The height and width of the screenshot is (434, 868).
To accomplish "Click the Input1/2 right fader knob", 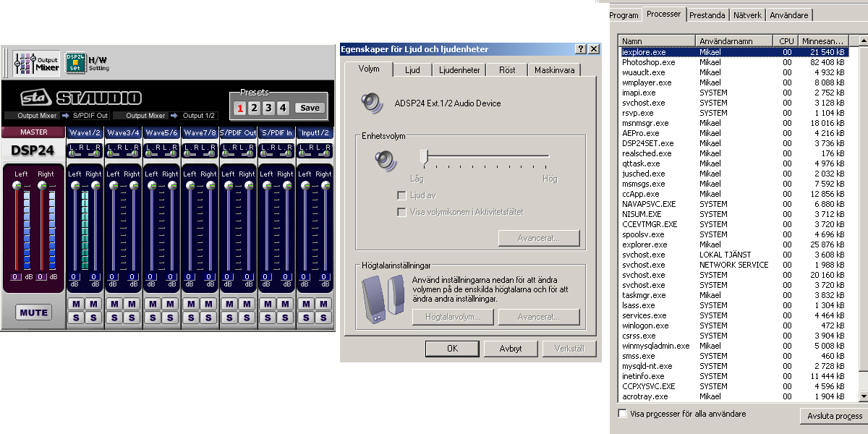I will point(325,186).
